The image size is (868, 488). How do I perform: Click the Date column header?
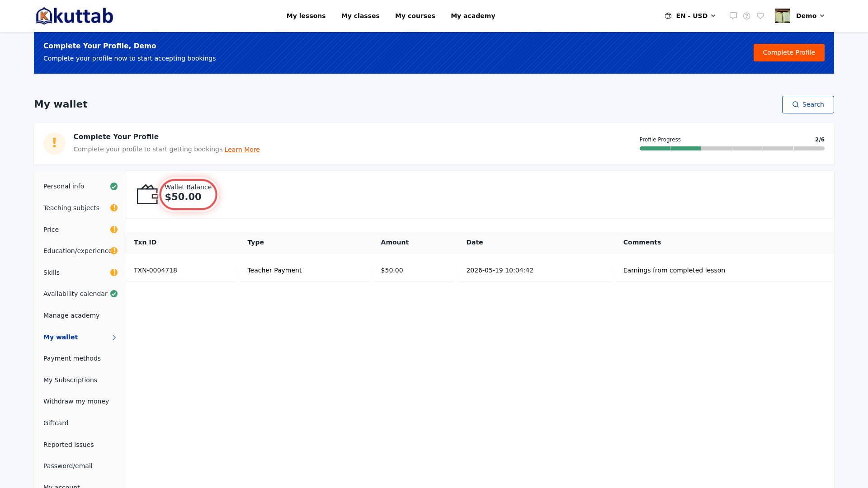[474, 242]
